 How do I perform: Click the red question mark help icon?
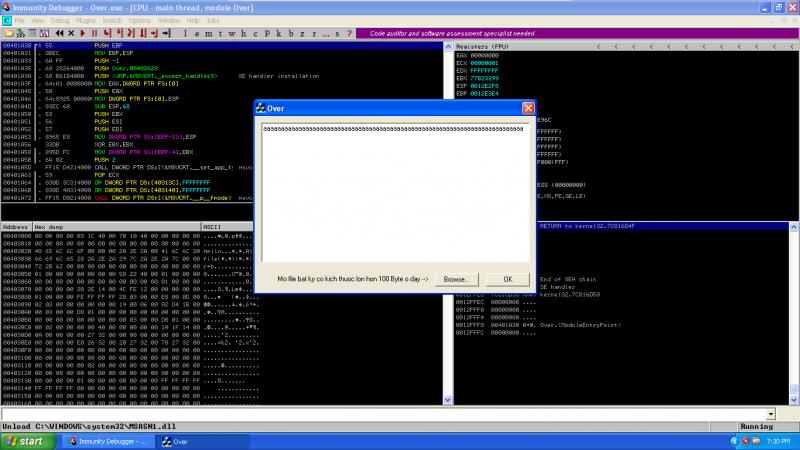click(349, 34)
